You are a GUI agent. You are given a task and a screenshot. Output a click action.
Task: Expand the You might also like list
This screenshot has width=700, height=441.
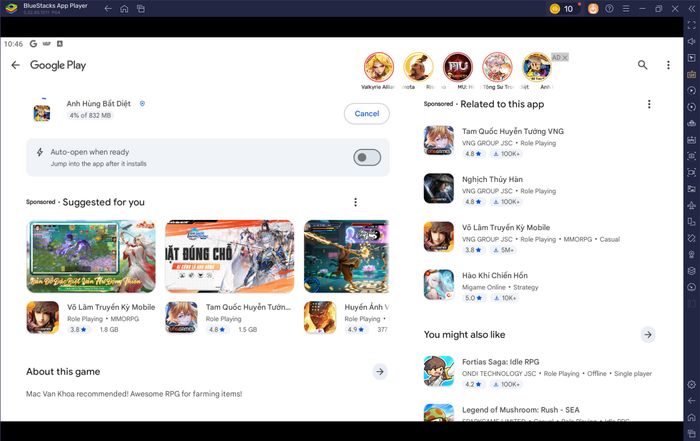coord(648,334)
